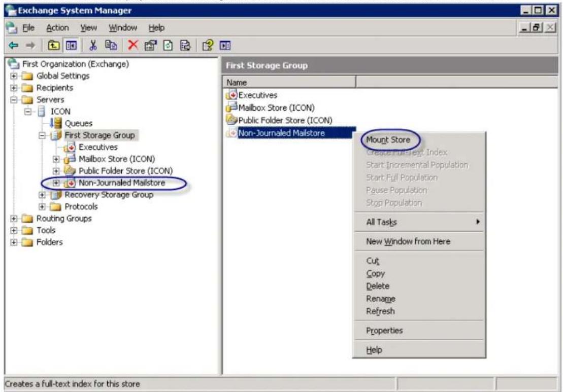Screen dimensions: 563x392
Task: Collapse the ICON server node
Action: tap(28, 112)
